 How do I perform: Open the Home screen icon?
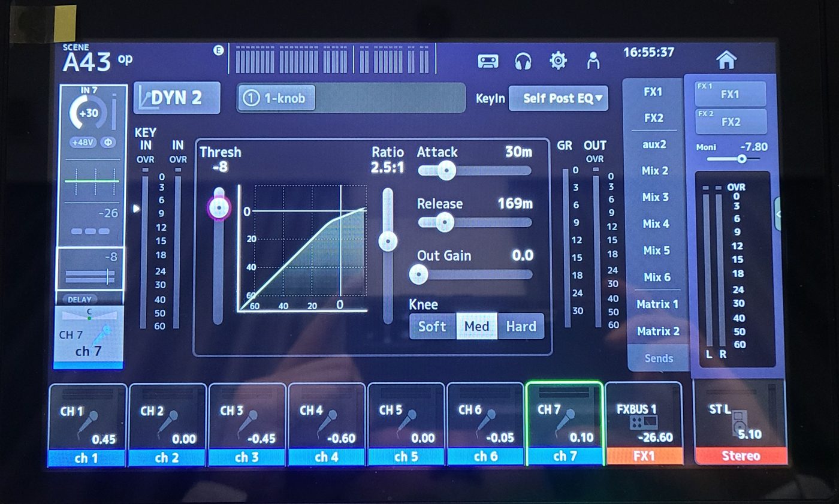pyautogui.click(x=726, y=60)
